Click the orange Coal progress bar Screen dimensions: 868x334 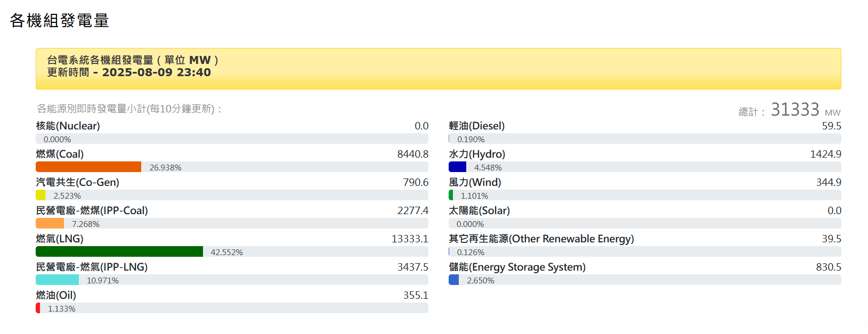point(88,167)
